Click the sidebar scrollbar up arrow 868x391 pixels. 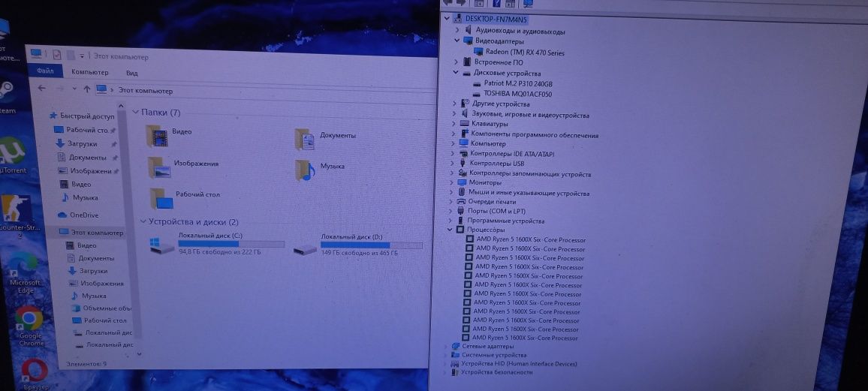tap(121, 105)
